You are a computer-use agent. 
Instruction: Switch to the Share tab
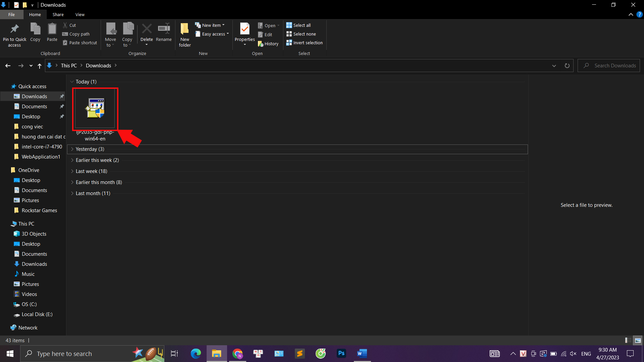(58, 14)
